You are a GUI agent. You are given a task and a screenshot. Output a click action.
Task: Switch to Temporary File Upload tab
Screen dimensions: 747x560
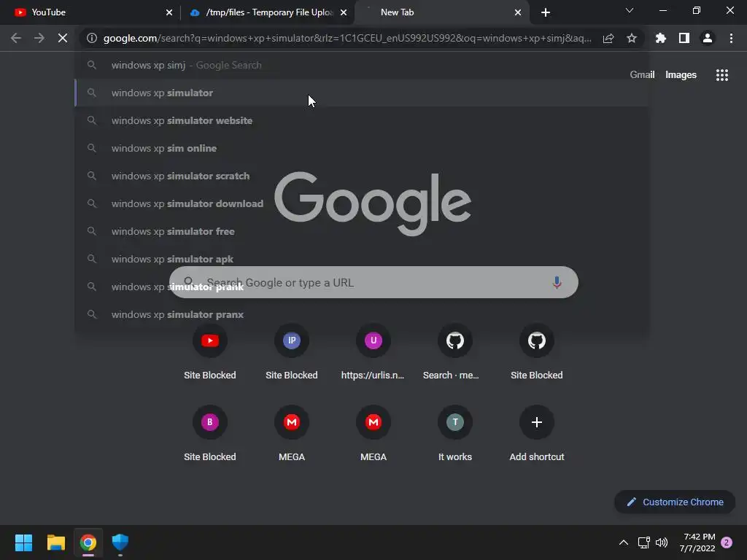tap(268, 12)
